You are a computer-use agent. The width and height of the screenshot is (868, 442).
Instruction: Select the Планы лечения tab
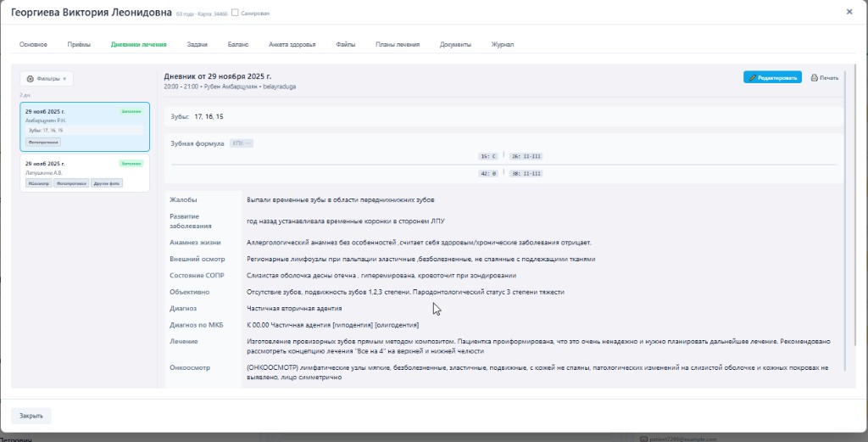click(398, 44)
